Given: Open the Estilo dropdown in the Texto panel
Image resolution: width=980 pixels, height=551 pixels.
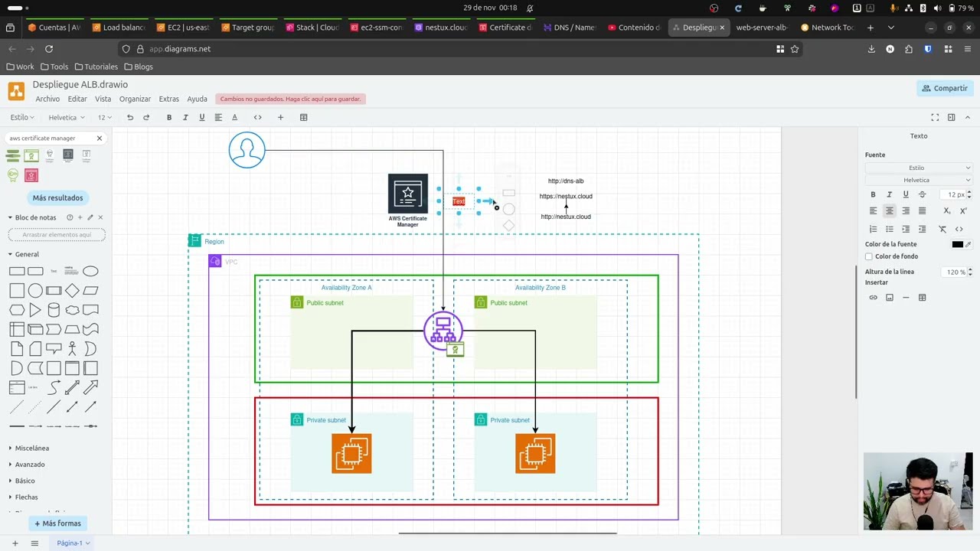Looking at the screenshot, I should 919,168.
